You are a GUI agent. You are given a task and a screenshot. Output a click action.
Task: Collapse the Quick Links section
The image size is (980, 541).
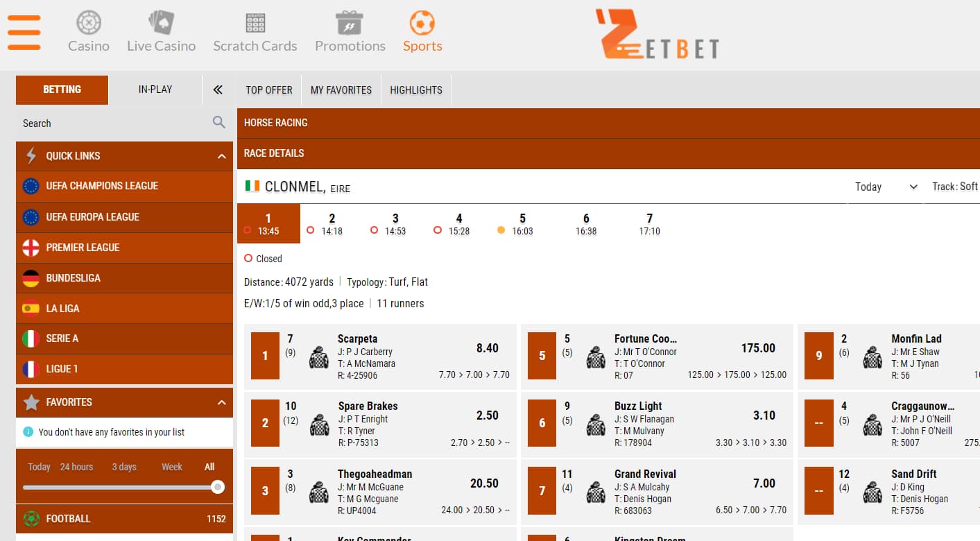tap(221, 156)
